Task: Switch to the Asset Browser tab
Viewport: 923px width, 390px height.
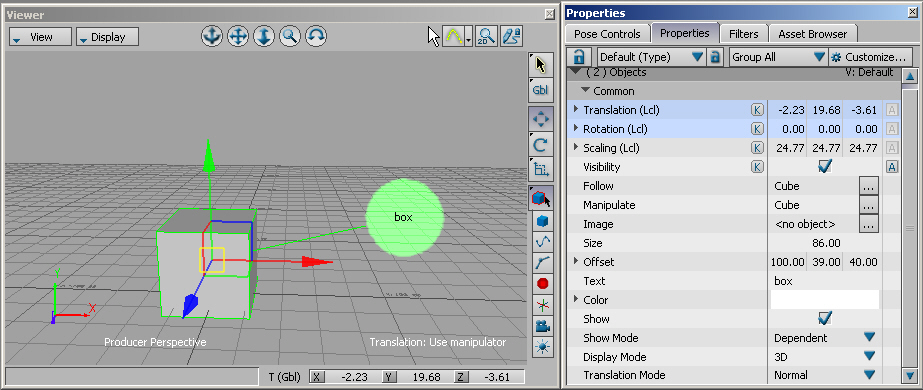Action: pos(812,34)
